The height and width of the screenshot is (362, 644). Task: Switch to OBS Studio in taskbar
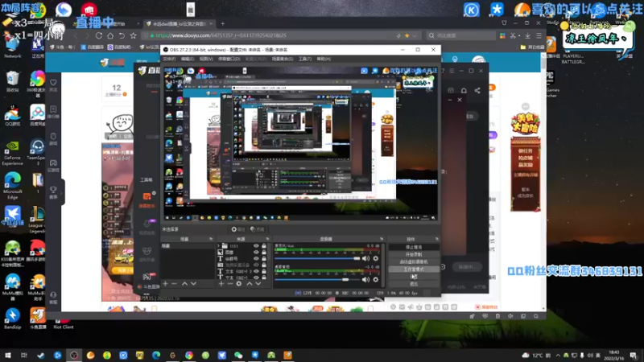[x=74, y=356]
